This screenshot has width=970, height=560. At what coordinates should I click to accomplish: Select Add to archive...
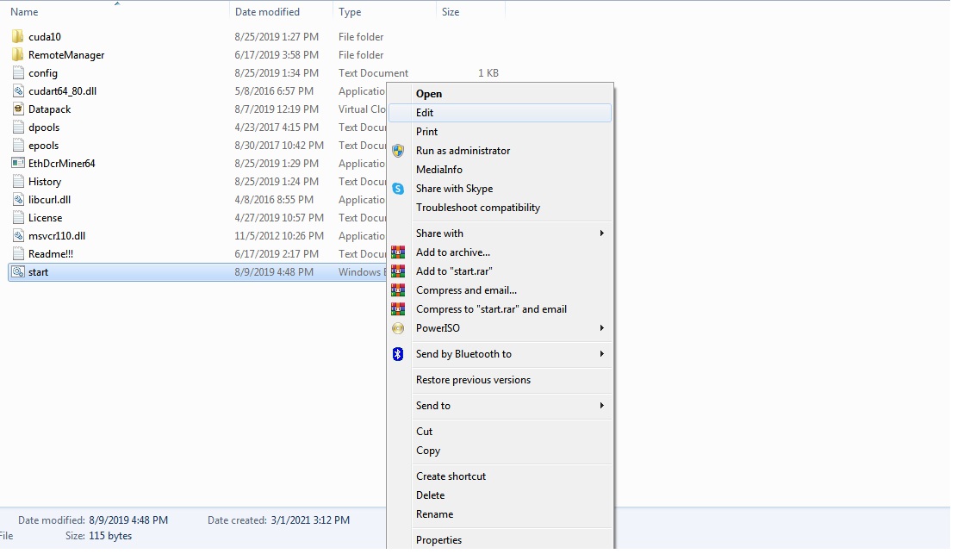500,252
